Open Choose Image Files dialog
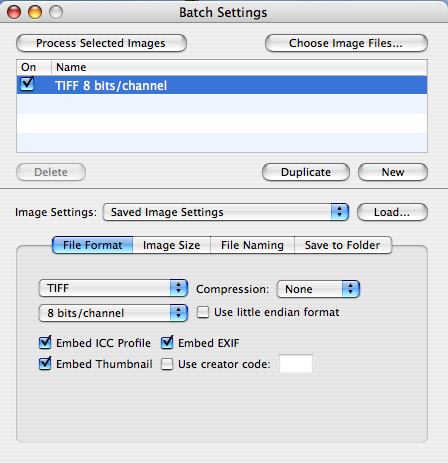 (x=346, y=43)
